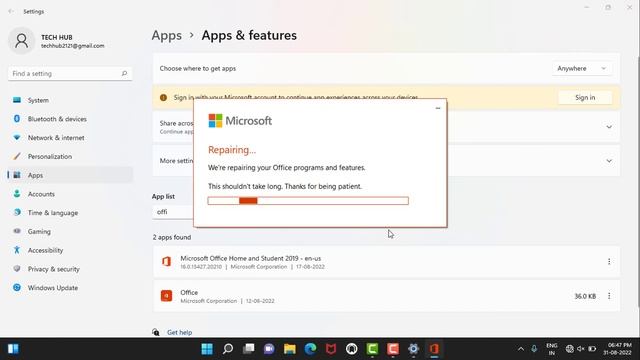Click the warning icon in sign-in banner
The height and width of the screenshot is (360, 640).
[x=163, y=98]
